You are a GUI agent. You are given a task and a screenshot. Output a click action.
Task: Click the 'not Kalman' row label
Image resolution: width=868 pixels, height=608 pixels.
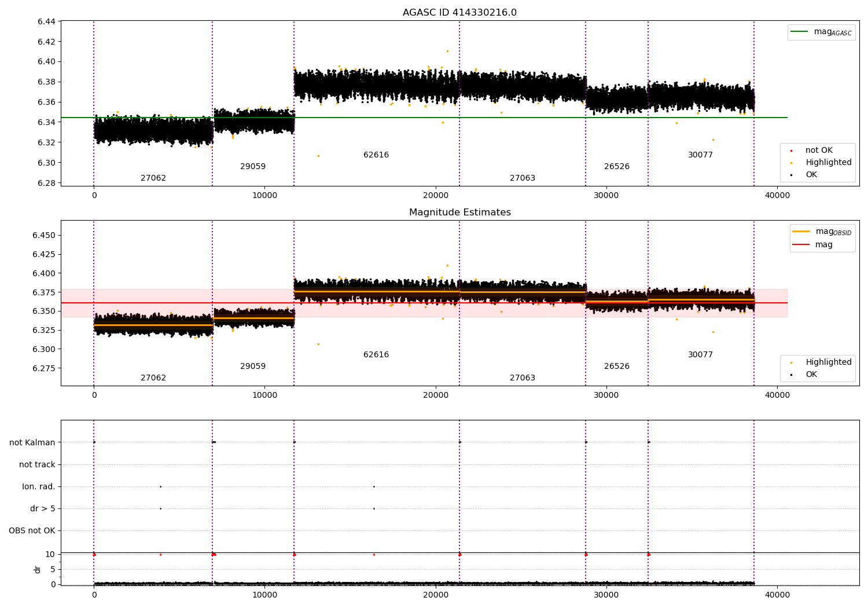click(32, 443)
